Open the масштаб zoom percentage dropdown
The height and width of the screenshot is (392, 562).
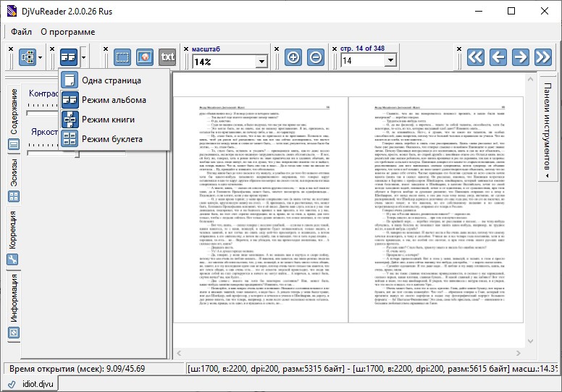pos(261,62)
